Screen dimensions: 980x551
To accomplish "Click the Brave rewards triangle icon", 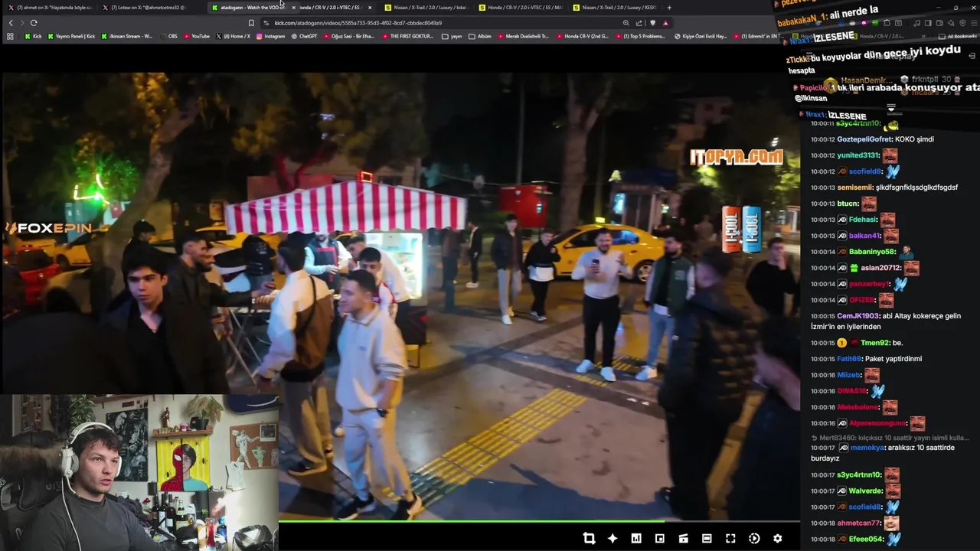I will pos(665,23).
